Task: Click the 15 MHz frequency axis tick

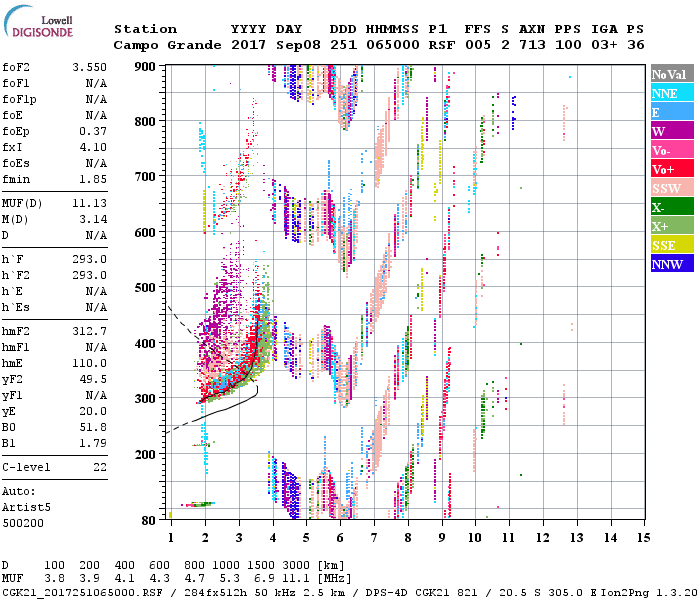Action: point(643,538)
